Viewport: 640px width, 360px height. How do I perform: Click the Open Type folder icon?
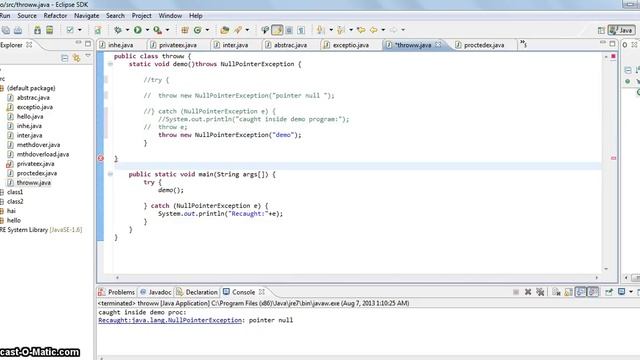point(224,30)
